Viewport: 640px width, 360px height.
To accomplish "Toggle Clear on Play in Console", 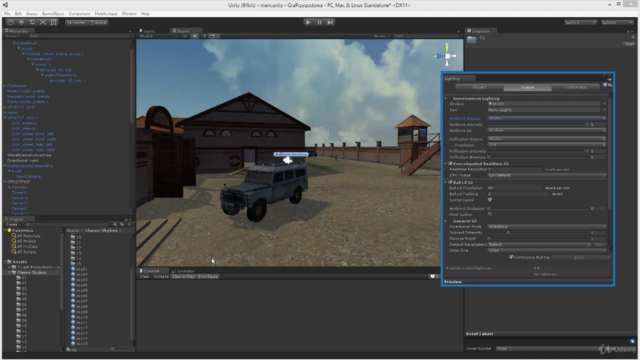I will coord(183,276).
